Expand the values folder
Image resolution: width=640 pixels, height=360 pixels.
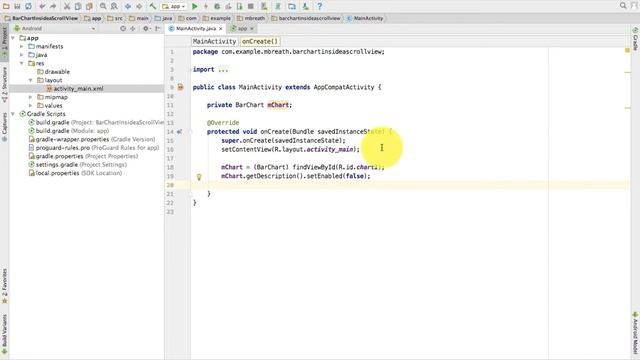pyautogui.click(x=31, y=106)
